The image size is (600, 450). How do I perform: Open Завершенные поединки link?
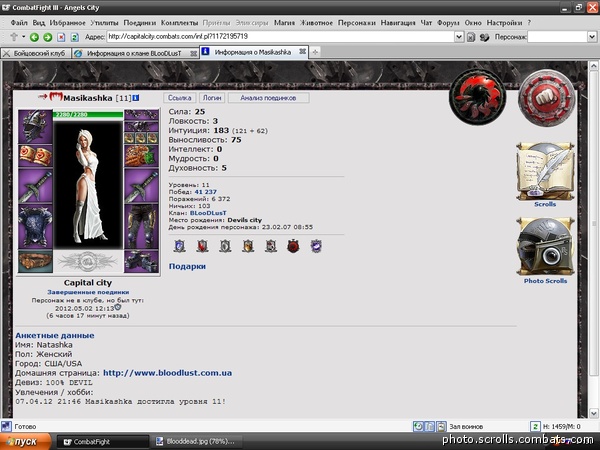tap(88, 292)
